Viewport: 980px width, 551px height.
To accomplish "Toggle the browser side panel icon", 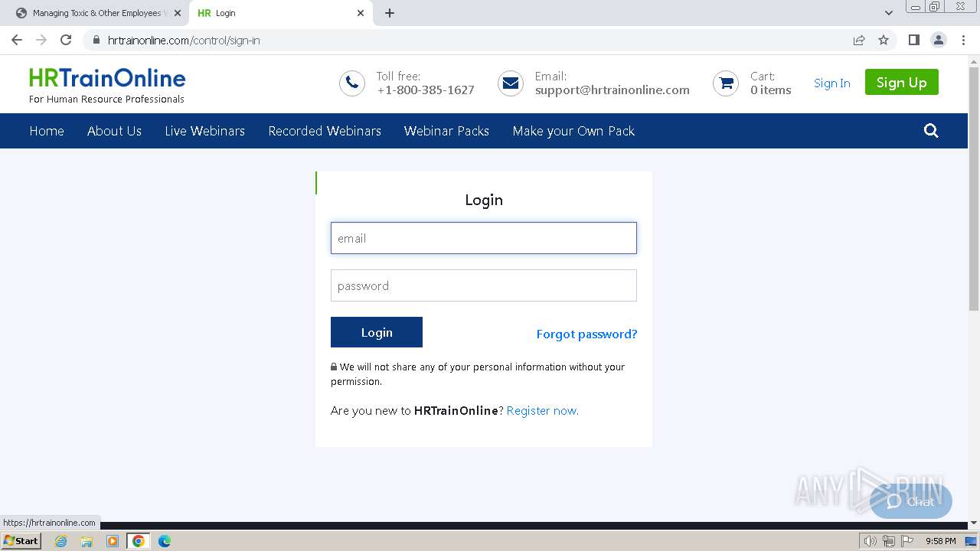I will pos(913,40).
